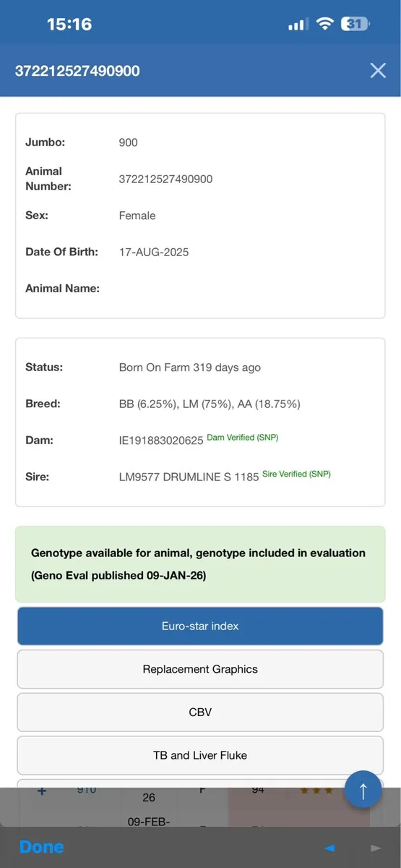Tap the genotype available notice banner
401x868 pixels.
(200, 564)
